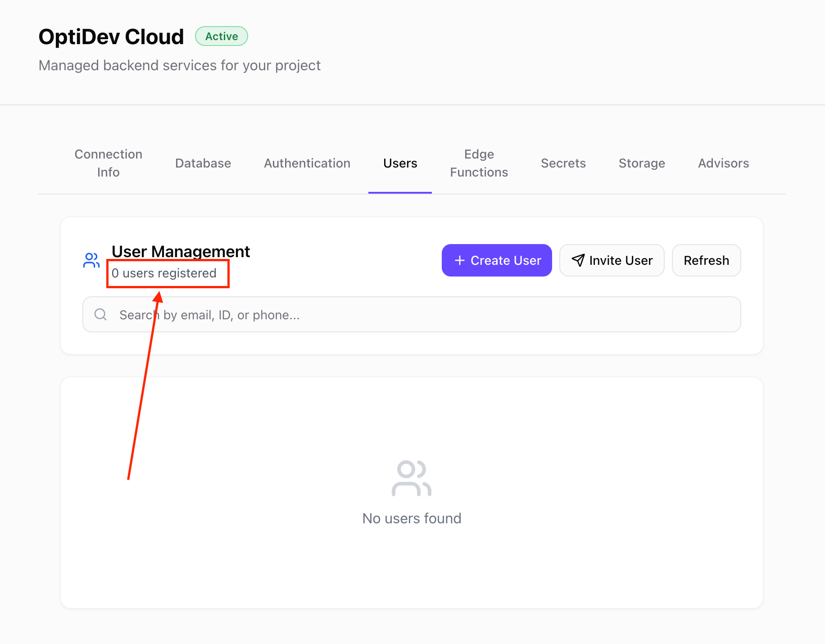Click the Active status badge

221,36
